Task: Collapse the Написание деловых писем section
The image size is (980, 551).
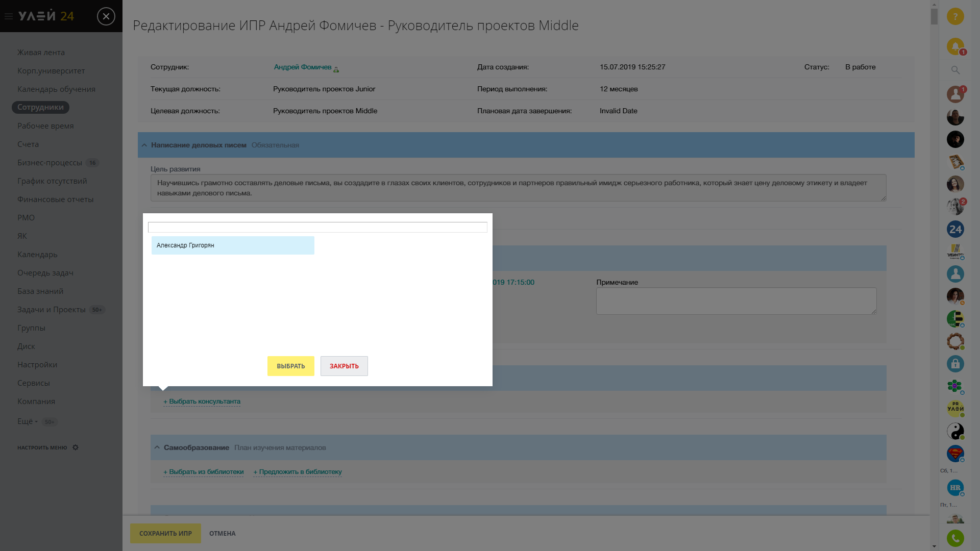Action: point(144,145)
